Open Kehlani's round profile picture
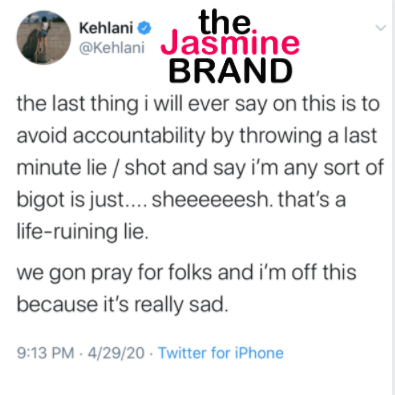Viewport: 395px width, 395px height. click(x=43, y=37)
